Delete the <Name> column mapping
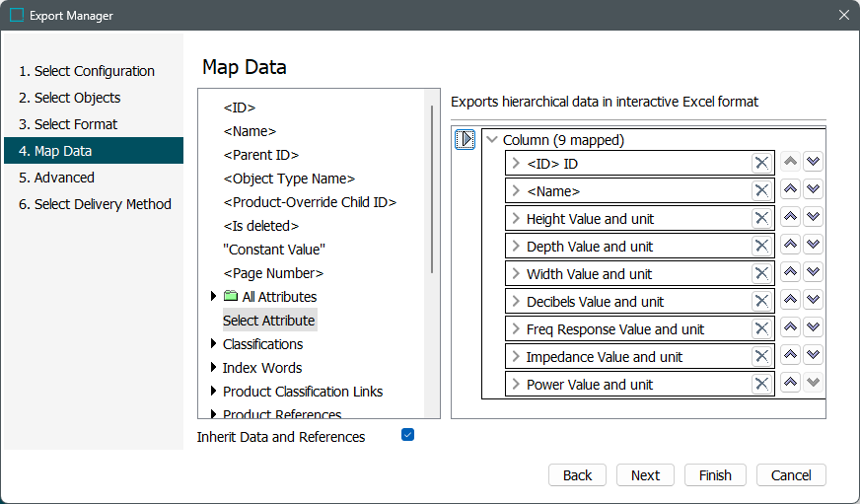This screenshot has width=860, height=504. pyautogui.click(x=761, y=190)
